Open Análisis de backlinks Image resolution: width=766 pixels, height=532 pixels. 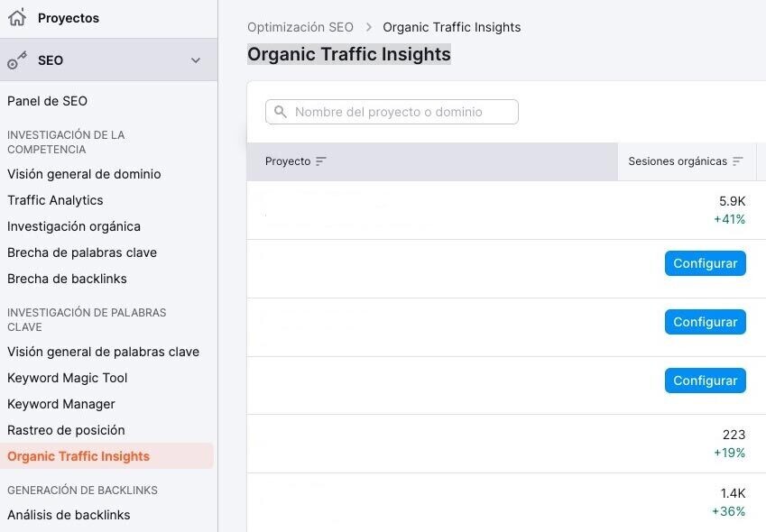(x=67, y=514)
